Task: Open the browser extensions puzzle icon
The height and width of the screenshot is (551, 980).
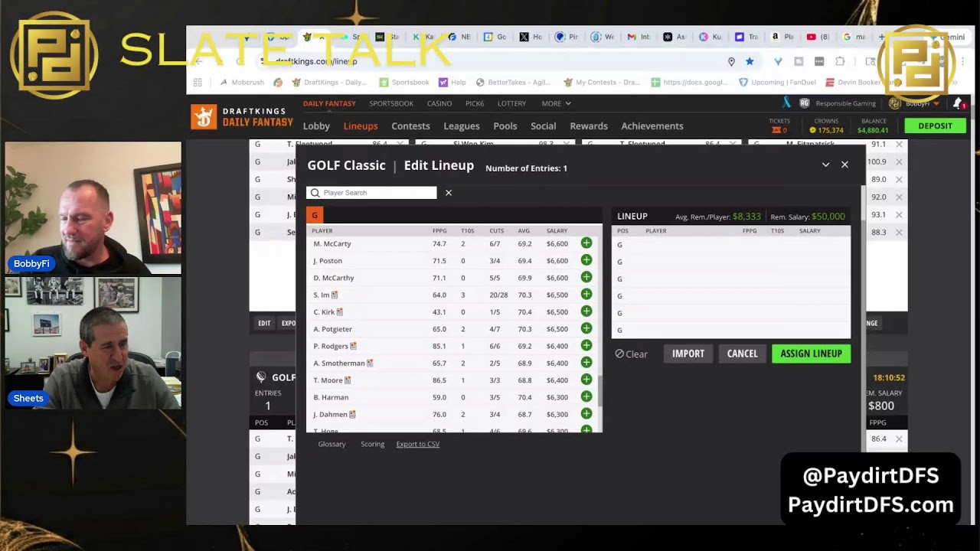Action: tap(840, 61)
